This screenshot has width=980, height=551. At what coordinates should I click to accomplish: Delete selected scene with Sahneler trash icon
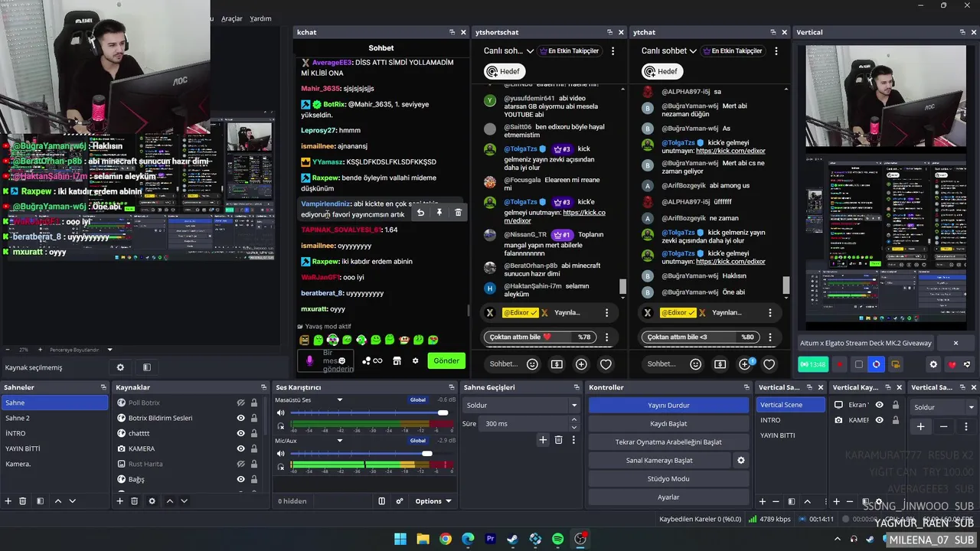tap(23, 501)
